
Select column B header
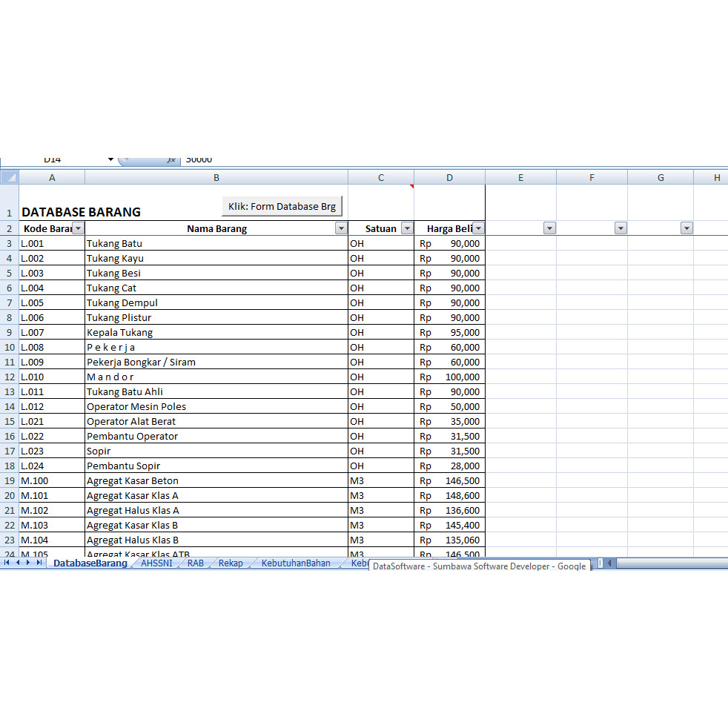point(216,177)
